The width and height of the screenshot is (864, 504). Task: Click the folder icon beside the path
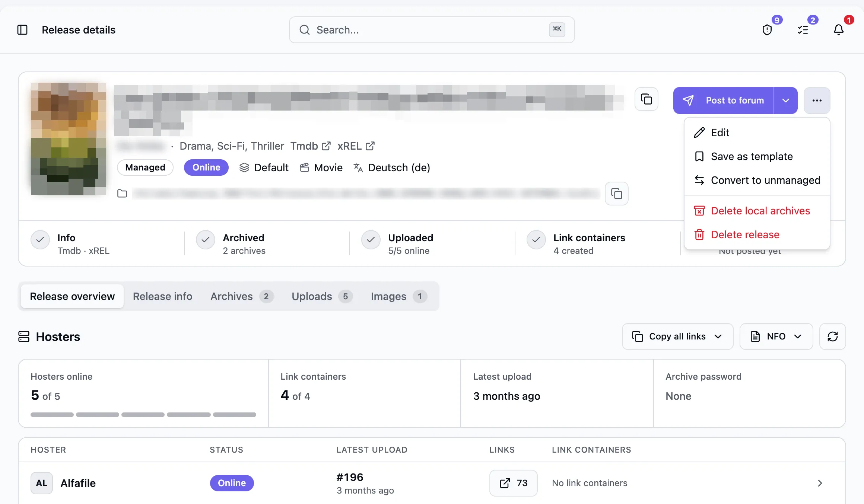[x=122, y=194]
